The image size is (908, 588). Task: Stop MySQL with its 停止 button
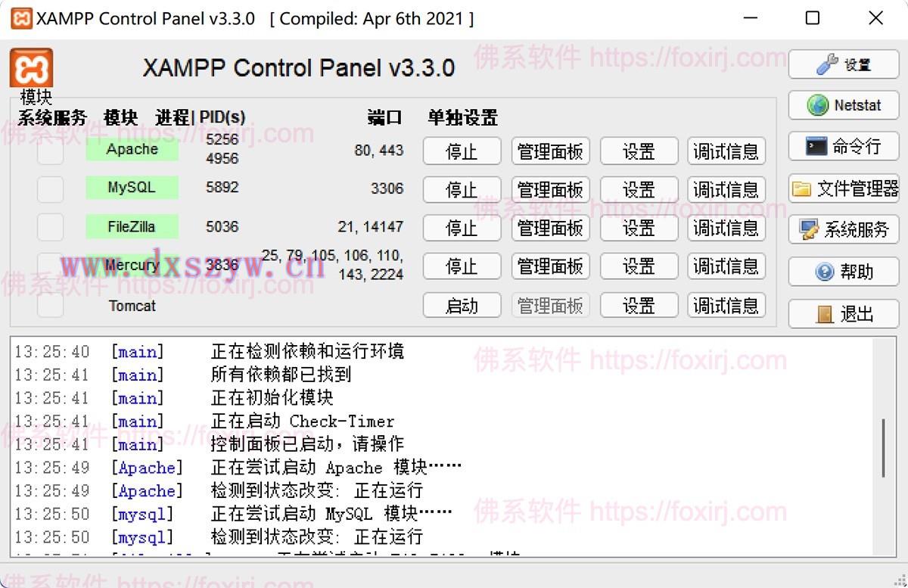pyautogui.click(x=462, y=189)
